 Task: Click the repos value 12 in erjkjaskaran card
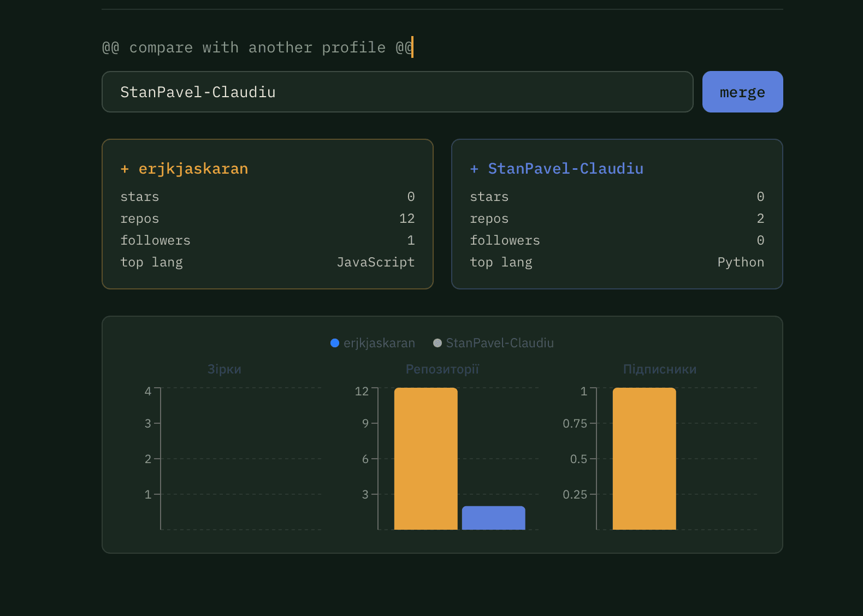click(407, 218)
